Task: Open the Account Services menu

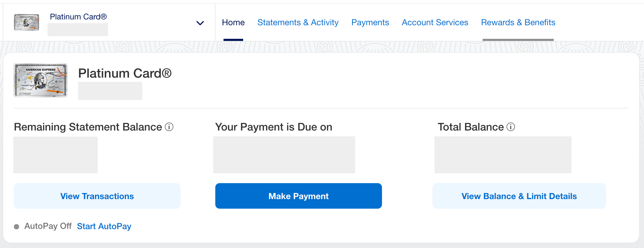Action: [435, 22]
